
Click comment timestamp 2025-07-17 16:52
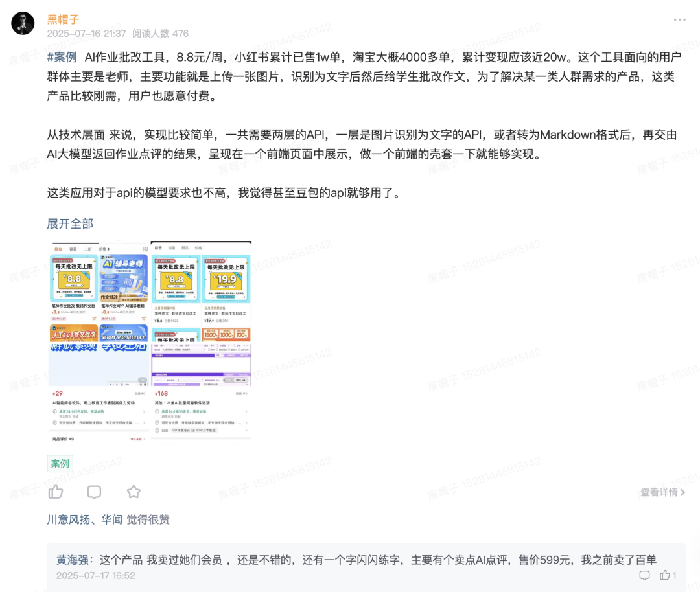[95, 576]
